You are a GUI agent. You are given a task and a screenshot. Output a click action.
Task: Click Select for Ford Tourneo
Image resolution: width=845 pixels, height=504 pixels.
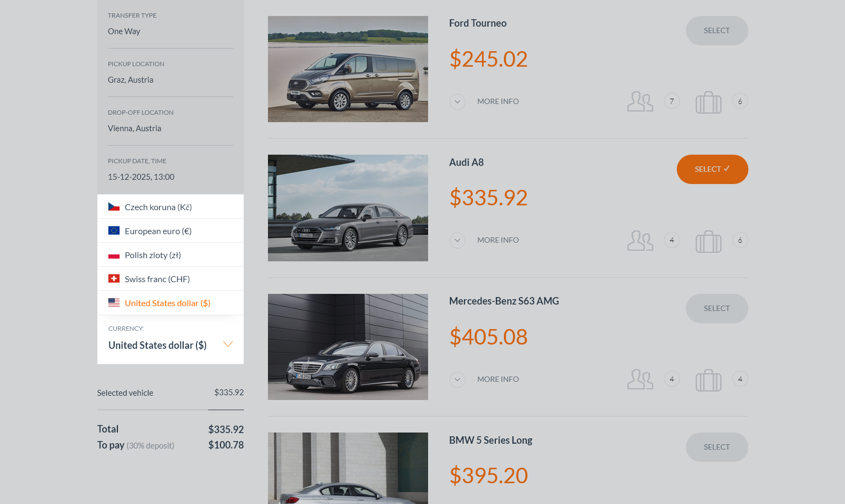716,30
